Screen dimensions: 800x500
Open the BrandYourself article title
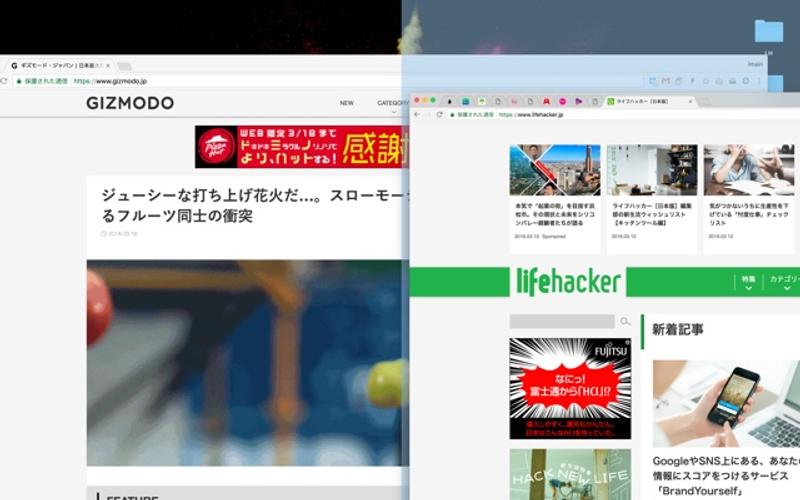tap(726, 476)
